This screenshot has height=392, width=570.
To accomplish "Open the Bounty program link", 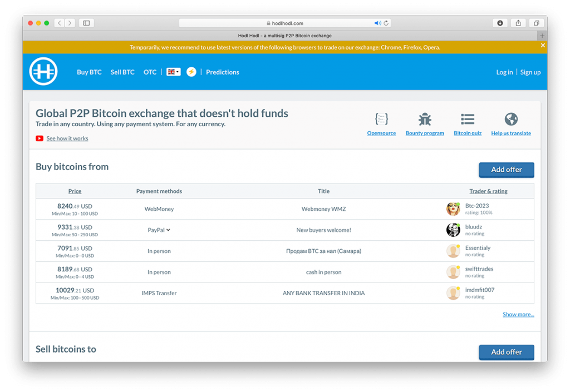I will pos(425,133).
